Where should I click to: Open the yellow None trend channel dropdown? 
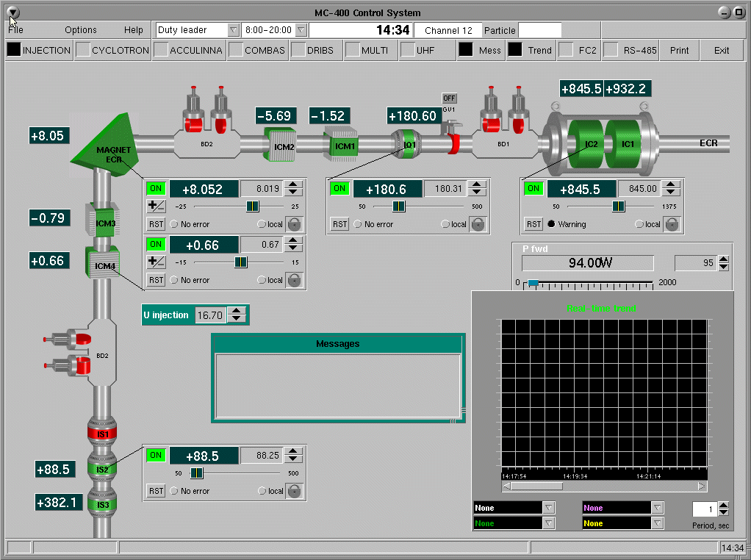click(658, 523)
